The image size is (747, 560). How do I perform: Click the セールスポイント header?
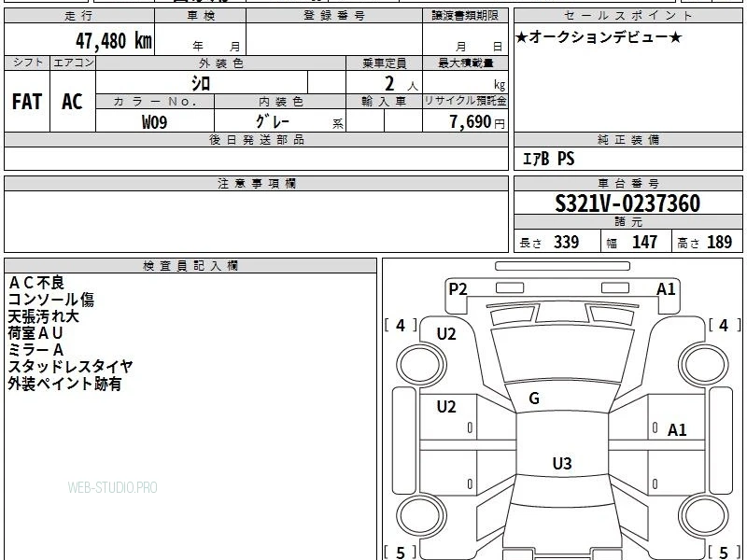(x=627, y=15)
